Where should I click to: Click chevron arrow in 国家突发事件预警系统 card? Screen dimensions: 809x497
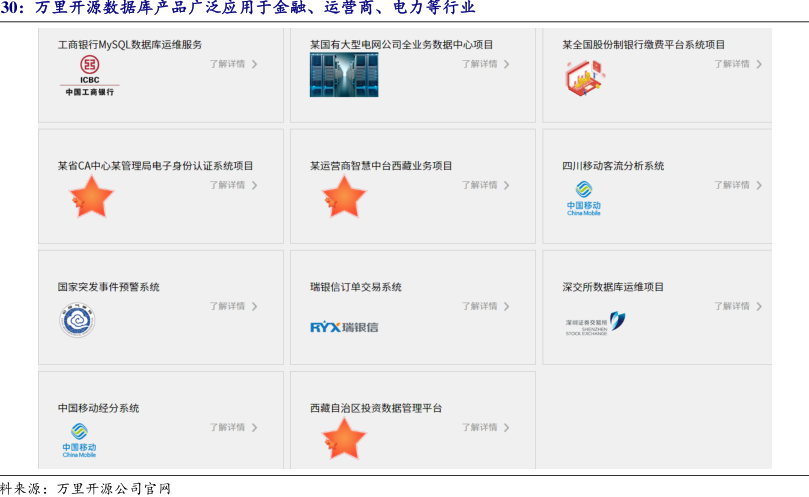(x=254, y=307)
